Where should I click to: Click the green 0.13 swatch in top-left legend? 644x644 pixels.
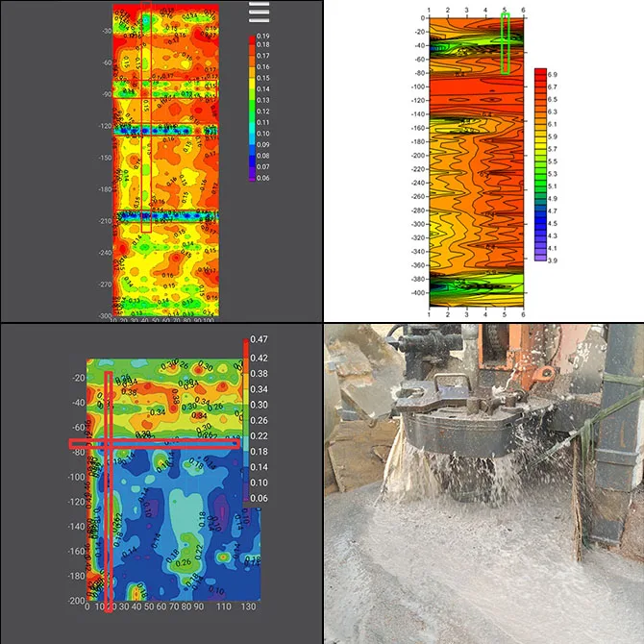(252, 100)
